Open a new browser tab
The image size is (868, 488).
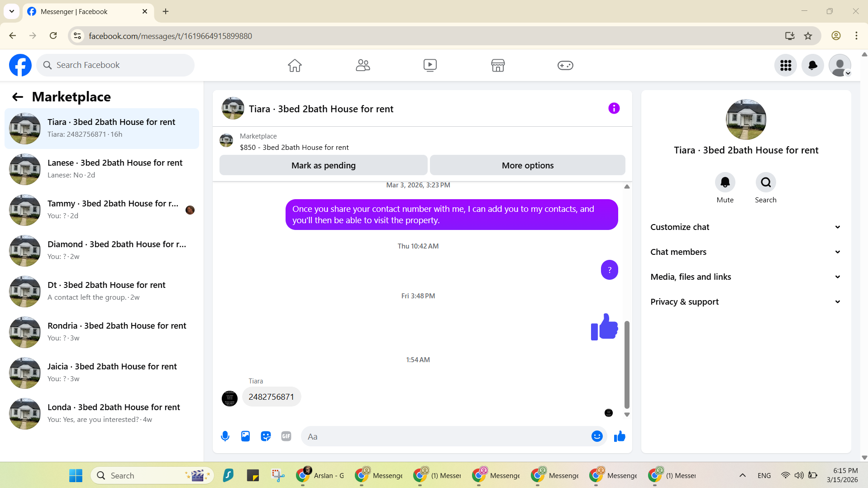tap(166, 11)
